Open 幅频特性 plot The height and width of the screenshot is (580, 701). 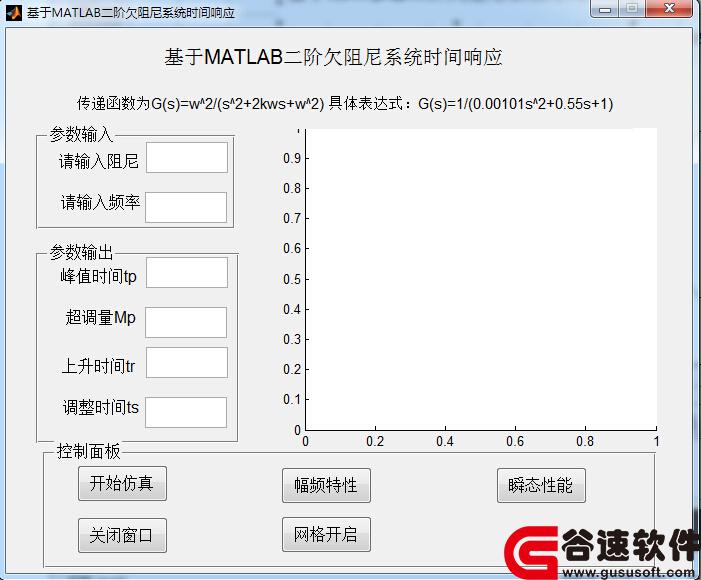click(x=326, y=485)
